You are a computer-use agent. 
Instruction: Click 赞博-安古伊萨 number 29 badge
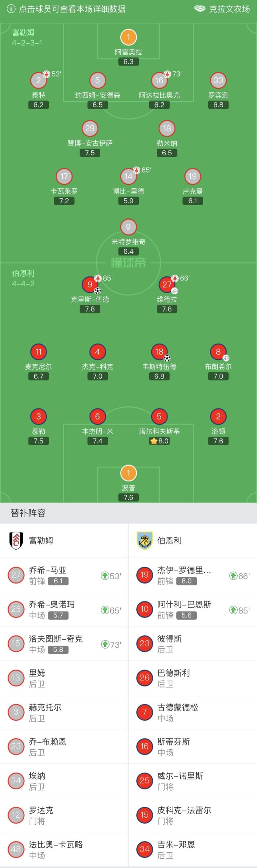[90, 128]
